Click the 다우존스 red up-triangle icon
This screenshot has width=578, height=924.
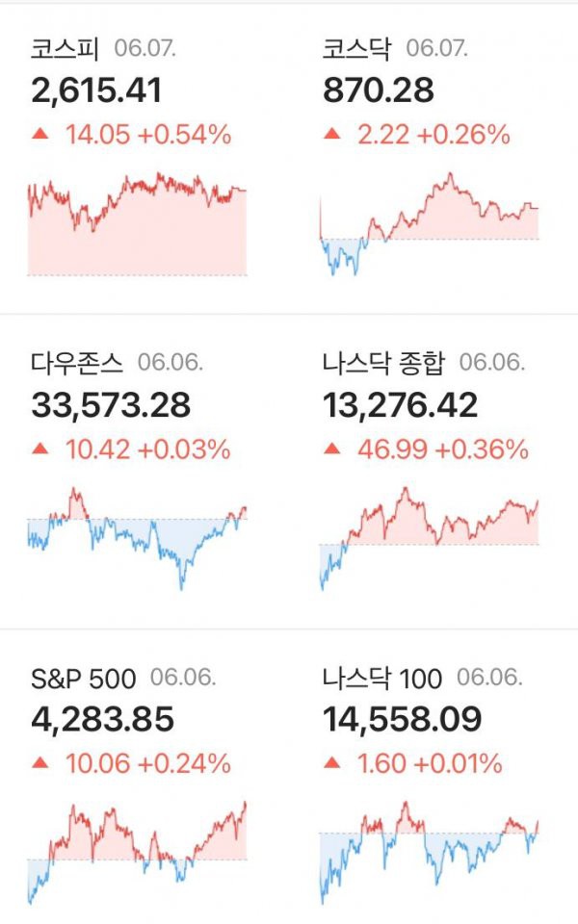pos(40,449)
